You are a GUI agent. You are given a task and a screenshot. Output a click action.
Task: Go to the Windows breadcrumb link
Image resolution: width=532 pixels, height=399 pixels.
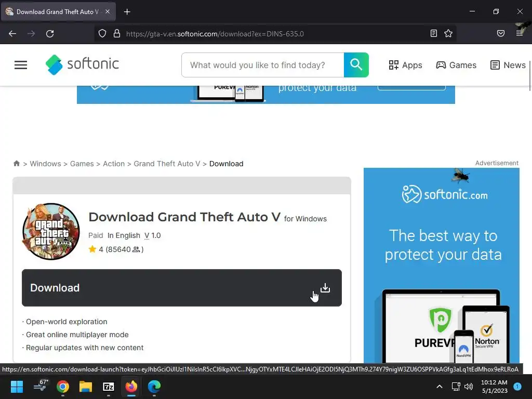tap(46, 164)
